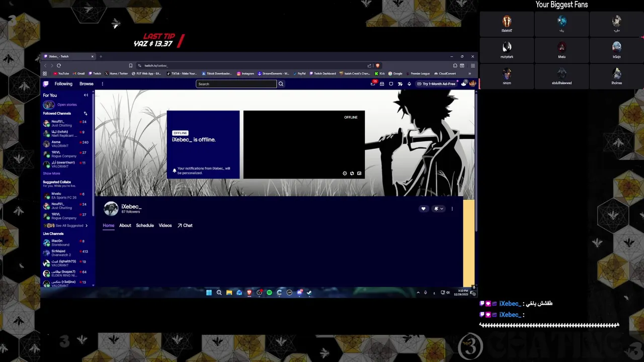Collapse the For You sidebar

click(x=86, y=95)
